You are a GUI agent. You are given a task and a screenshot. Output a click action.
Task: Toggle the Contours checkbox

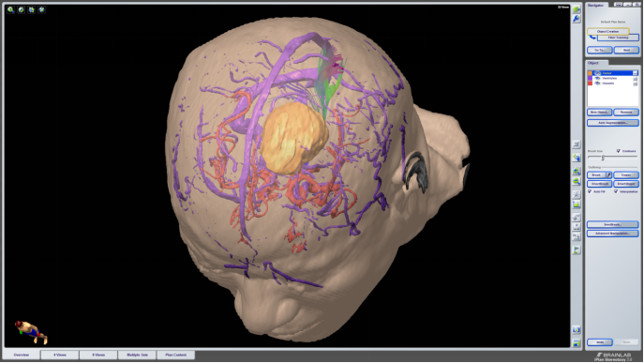(x=619, y=151)
